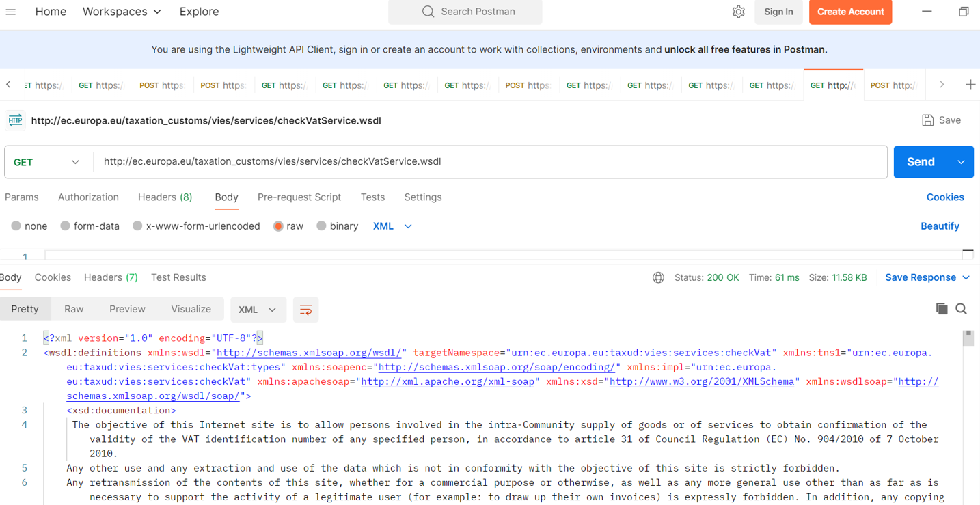Click the globe network icon
980x505 pixels.
pos(658,277)
